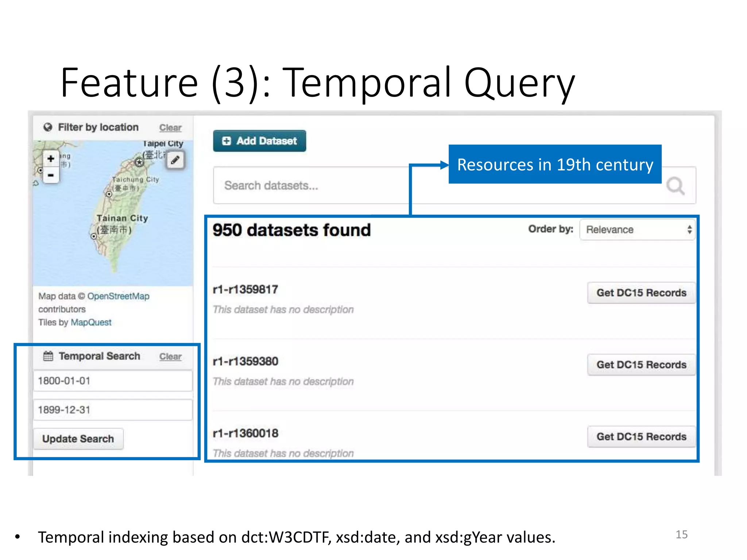Open dataset r1-r1359817
Image resolution: width=747 pixels, height=560 pixels.
pyautogui.click(x=245, y=289)
